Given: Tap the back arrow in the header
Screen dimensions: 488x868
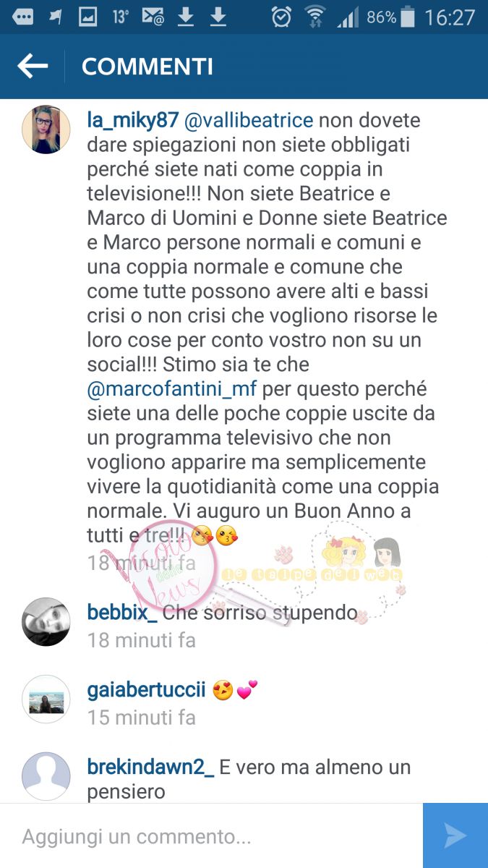Looking at the screenshot, I should pos(33,67).
